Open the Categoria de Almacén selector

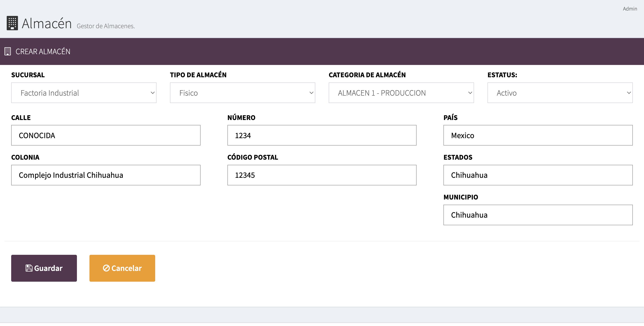click(401, 93)
